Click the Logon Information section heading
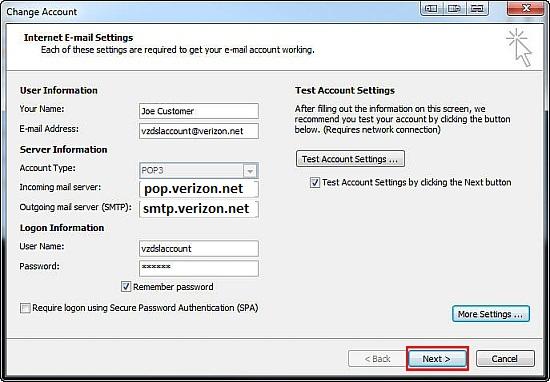Viewport: 550px width, 382px height. [x=62, y=228]
